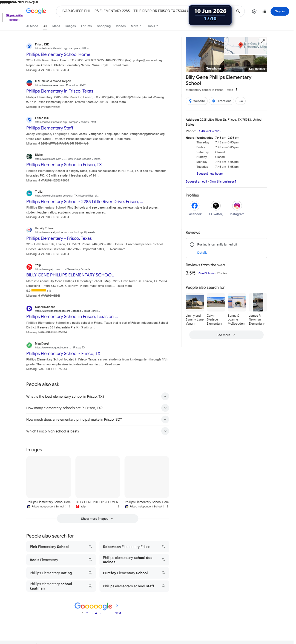This screenshot has width=296, height=644.
Task: Expand Show more images
Action: tap(97, 519)
